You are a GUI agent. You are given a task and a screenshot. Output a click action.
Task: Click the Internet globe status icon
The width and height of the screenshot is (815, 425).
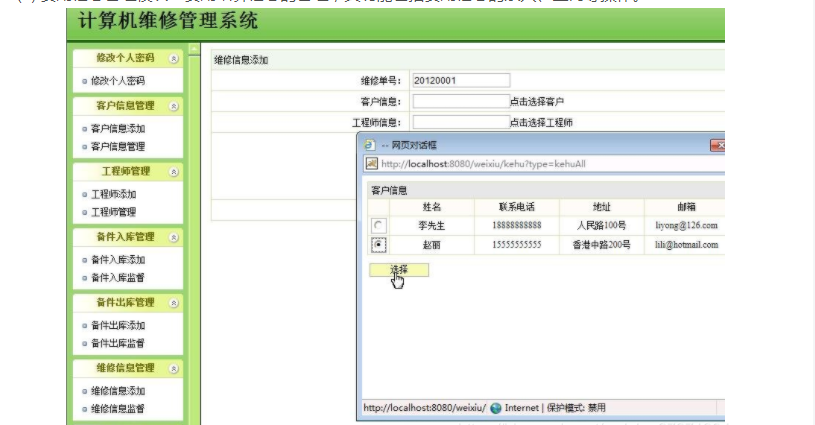pos(496,408)
